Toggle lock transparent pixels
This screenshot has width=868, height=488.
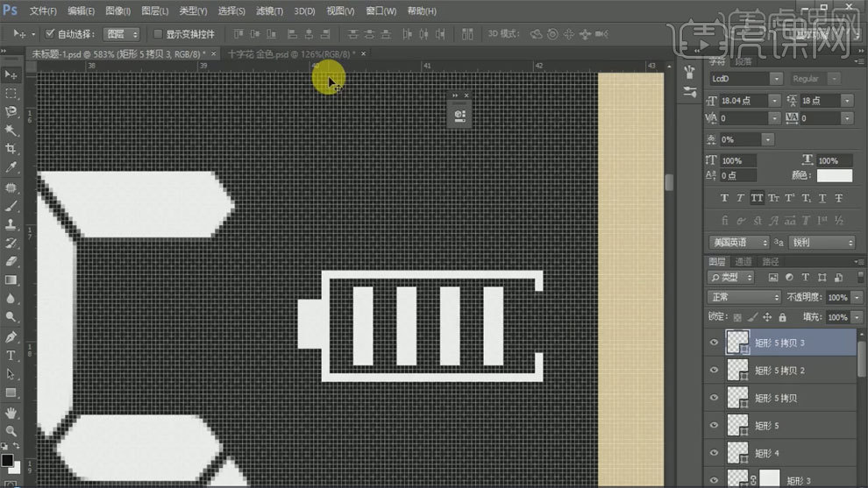737,317
